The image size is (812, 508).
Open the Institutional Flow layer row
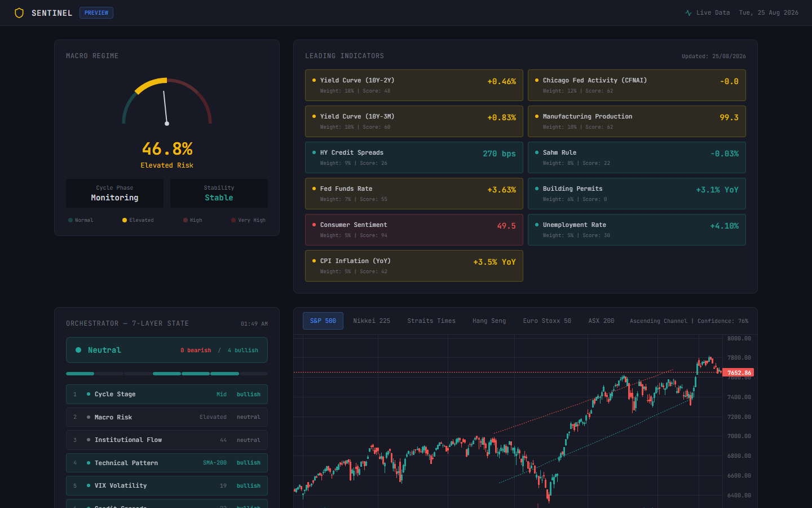167,440
